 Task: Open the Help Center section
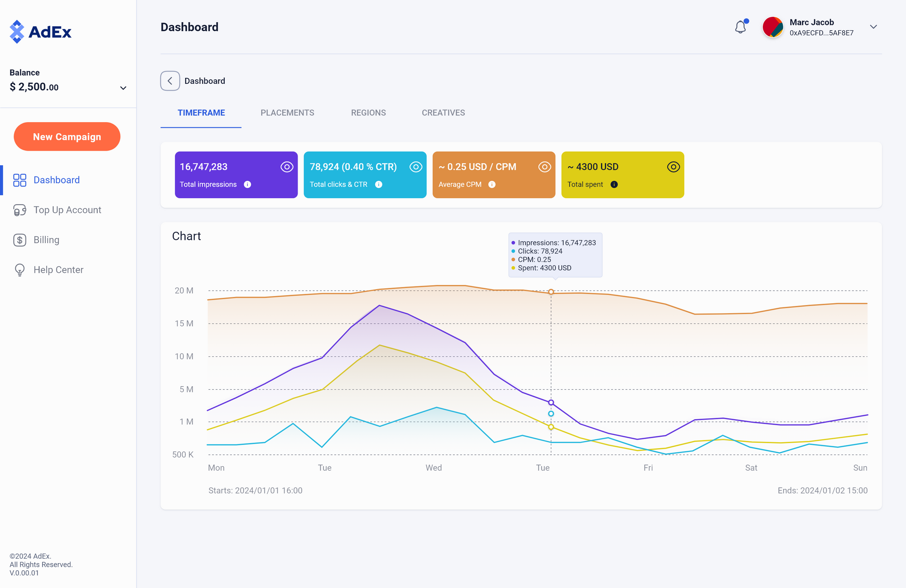pyautogui.click(x=58, y=270)
